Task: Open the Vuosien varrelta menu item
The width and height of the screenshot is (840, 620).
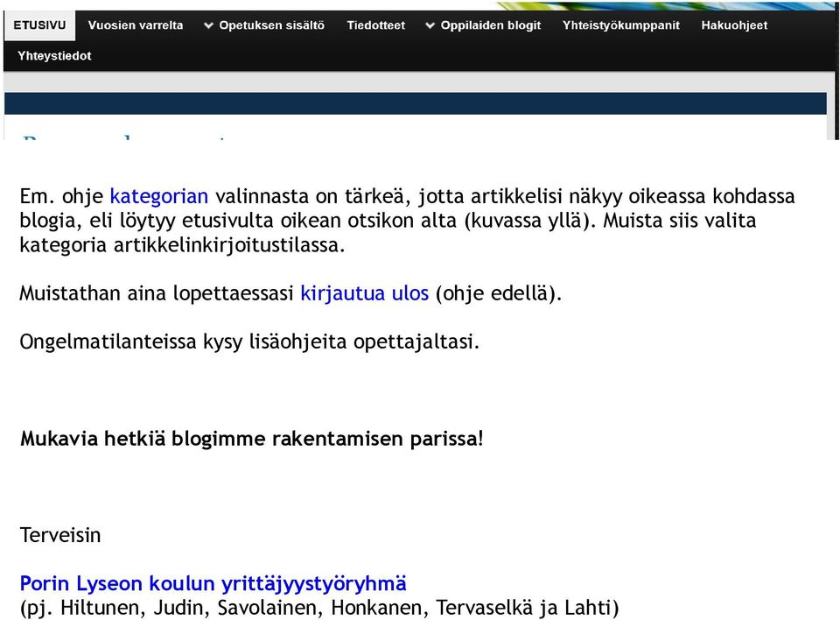Action: click(136, 25)
